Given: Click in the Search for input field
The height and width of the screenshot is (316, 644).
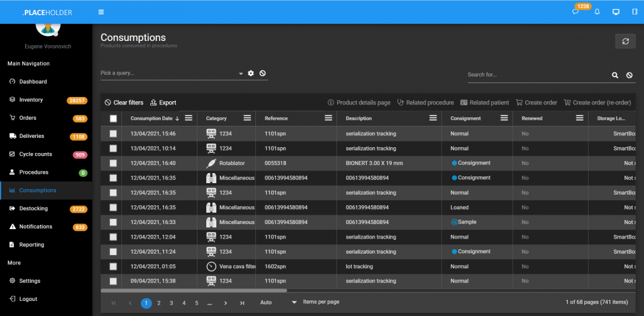Looking at the screenshot, I should 536,75.
